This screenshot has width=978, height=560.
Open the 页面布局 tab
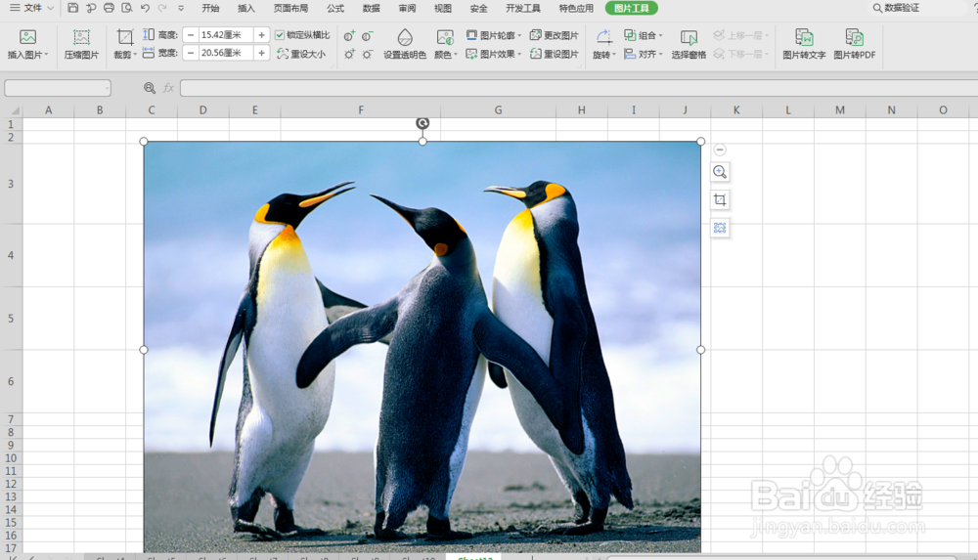pos(290,8)
